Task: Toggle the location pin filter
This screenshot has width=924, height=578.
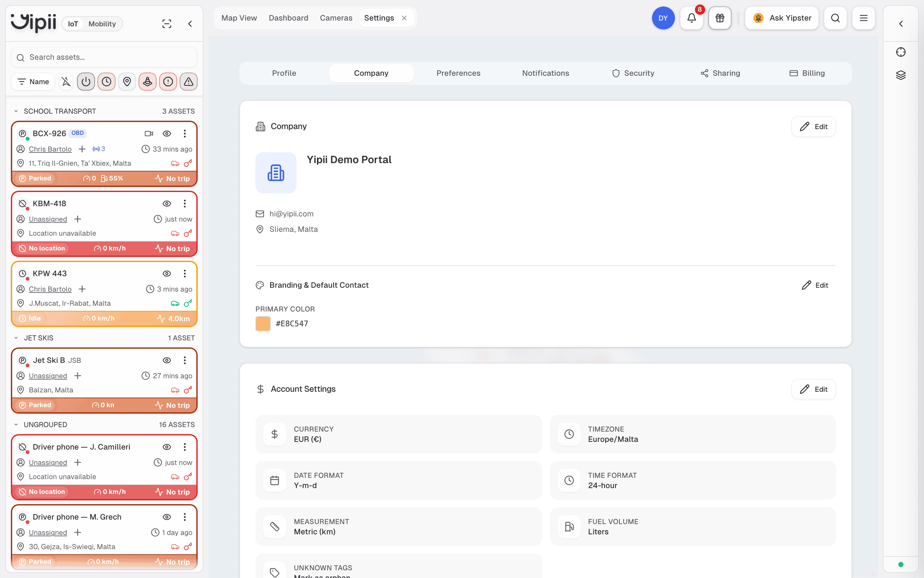Action: 127,82
